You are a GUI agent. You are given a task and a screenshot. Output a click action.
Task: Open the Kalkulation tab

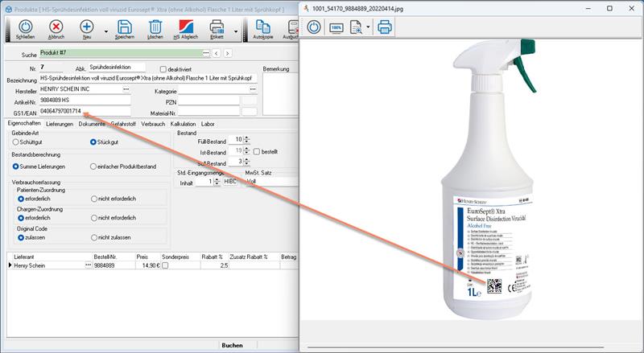(184, 125)
